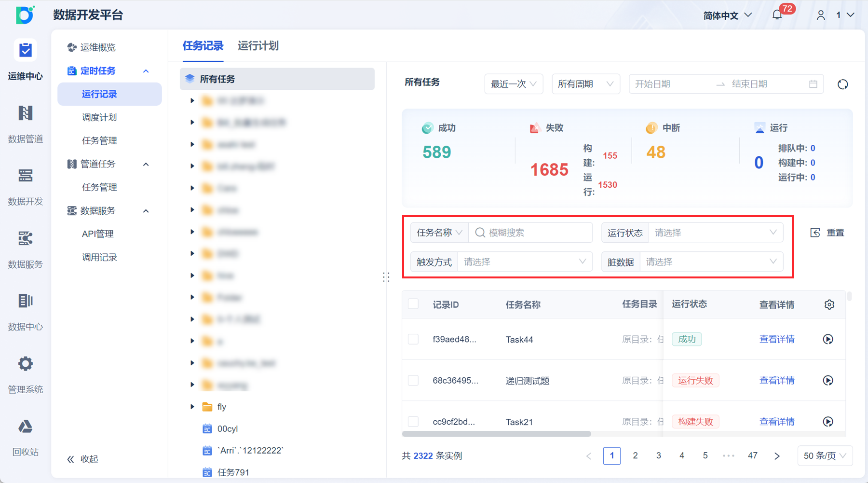Image resolution: width=868 pixels, height=483 pixels.
Task: Toggle the select-all checkbox in table header
Action: pos(413,304)
